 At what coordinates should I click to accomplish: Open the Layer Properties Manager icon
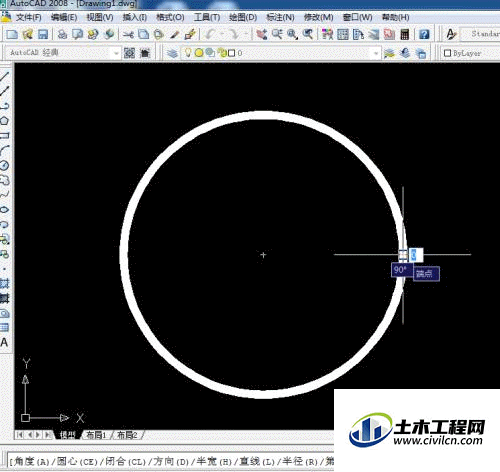click(x=172, y=53)
